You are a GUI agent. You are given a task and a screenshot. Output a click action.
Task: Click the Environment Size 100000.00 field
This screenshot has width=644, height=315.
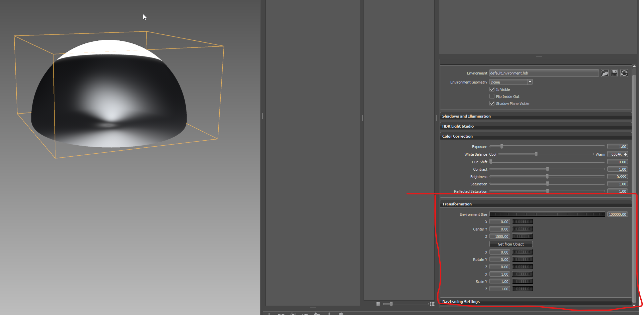(617, 214)
